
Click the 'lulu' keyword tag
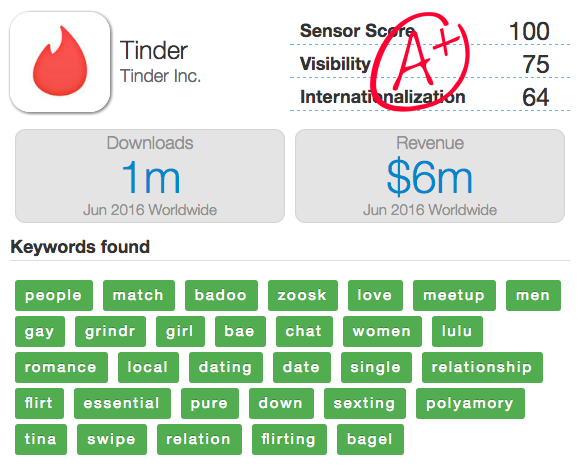[x=457, y=331]
